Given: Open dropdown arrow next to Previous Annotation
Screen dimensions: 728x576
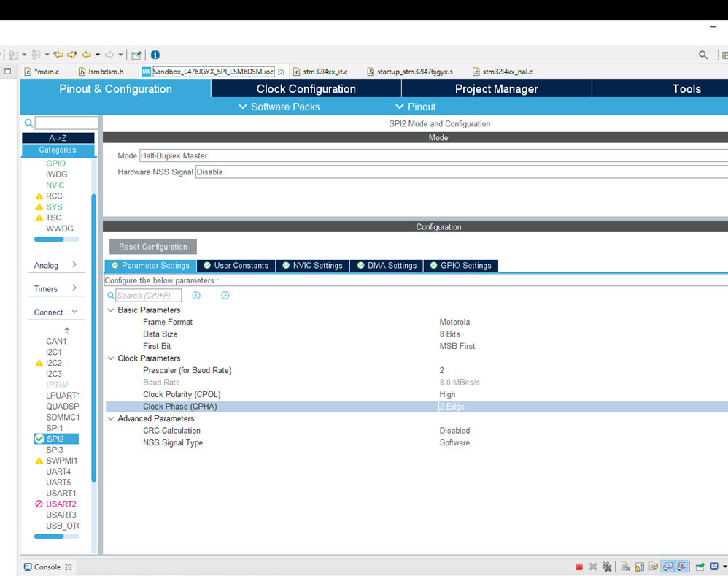Looking at the screenshot, I should point(47,55).
